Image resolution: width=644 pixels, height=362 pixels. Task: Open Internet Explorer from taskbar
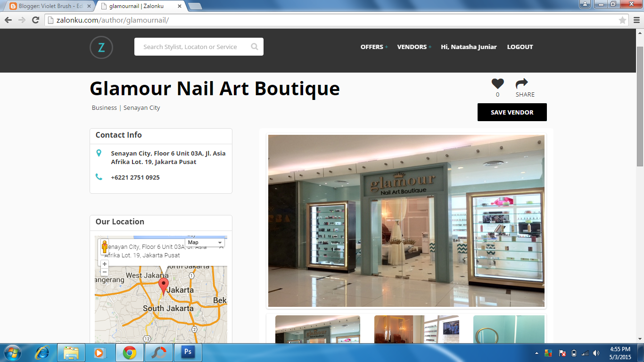pos(42,353)
